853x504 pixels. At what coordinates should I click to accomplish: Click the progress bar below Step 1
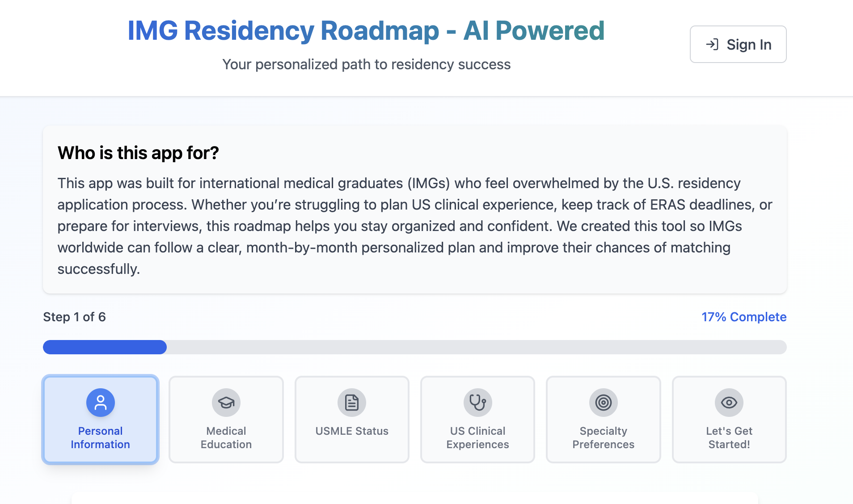414,347
